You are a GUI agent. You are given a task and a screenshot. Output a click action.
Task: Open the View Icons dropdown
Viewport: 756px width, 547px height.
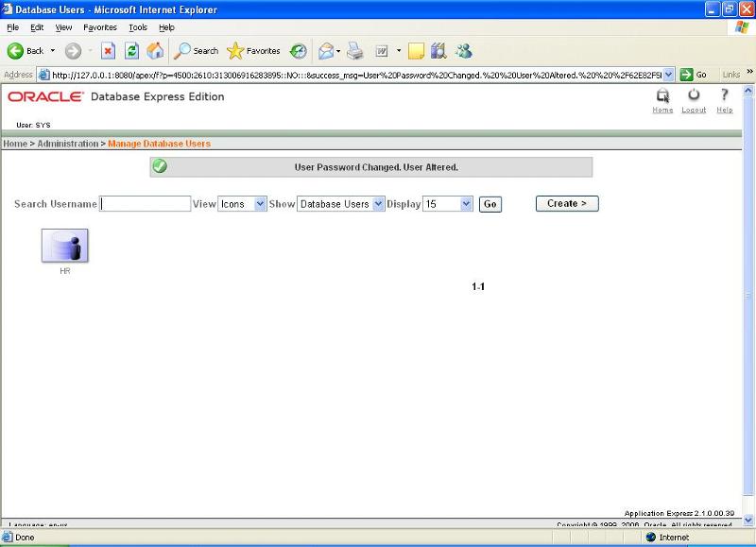click(242, 204)
